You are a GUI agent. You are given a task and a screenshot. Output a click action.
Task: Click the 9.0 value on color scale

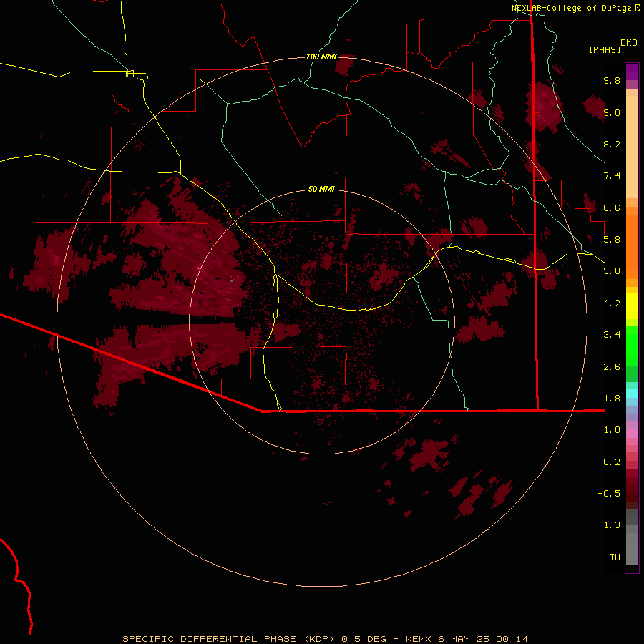point(612,112)
